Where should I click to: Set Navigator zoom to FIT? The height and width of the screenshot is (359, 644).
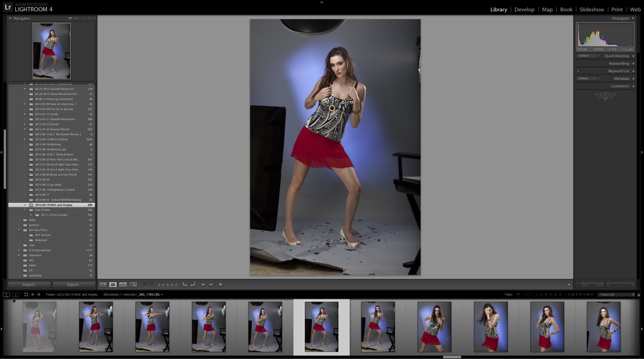70,18
